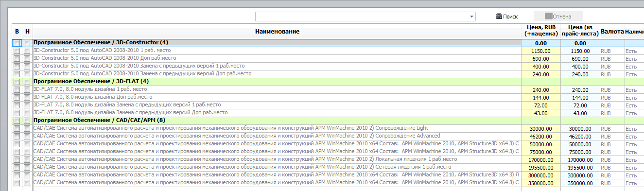Tick the Н checkbox for the CAD/CAE/APM (8) group
This screenshot has width=644, height=191.
point(27,121)
